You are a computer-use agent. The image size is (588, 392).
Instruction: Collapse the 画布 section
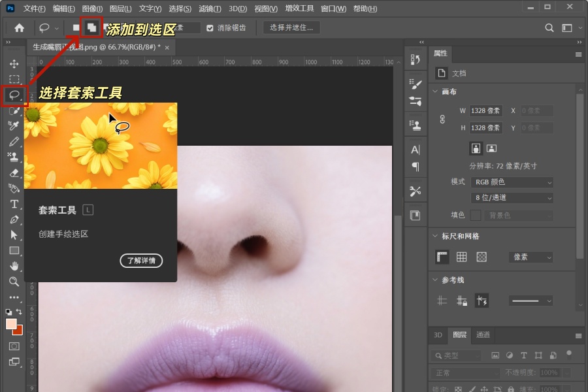coord(435,91)
